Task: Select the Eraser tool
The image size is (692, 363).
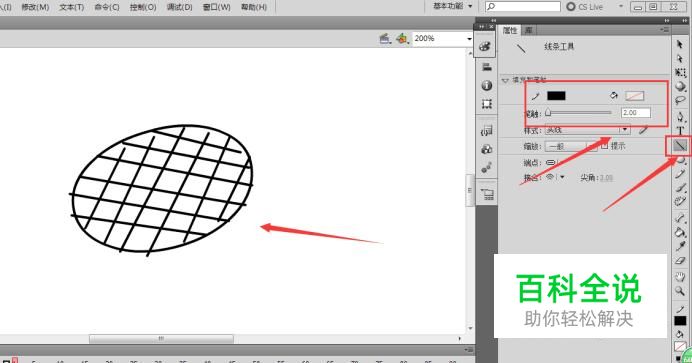Action: pos(680,260)
